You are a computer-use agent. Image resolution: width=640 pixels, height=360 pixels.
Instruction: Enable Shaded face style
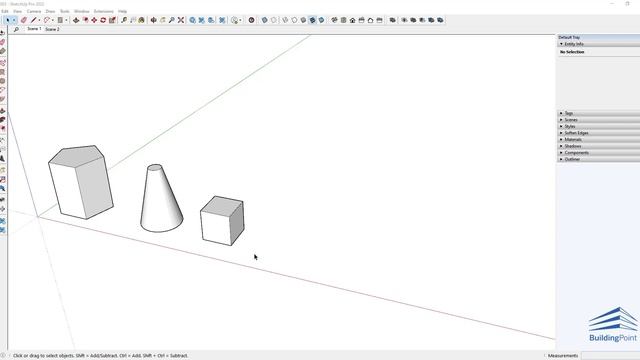pos(303,20)
